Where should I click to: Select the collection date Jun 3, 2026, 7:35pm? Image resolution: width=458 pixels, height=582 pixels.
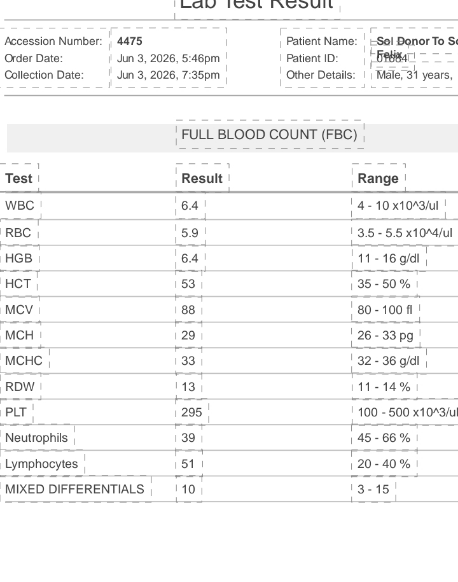click(x=168, y=75)
